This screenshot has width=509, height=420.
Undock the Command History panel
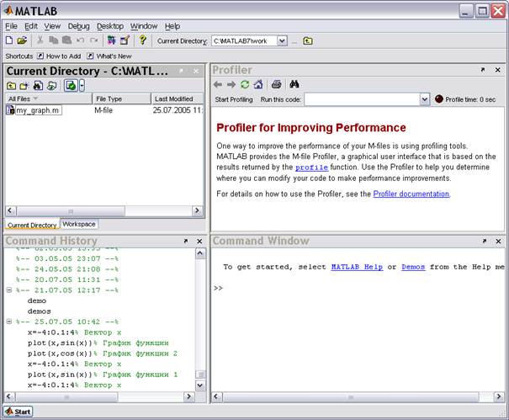pyautogui.click(x=186, y=241)
